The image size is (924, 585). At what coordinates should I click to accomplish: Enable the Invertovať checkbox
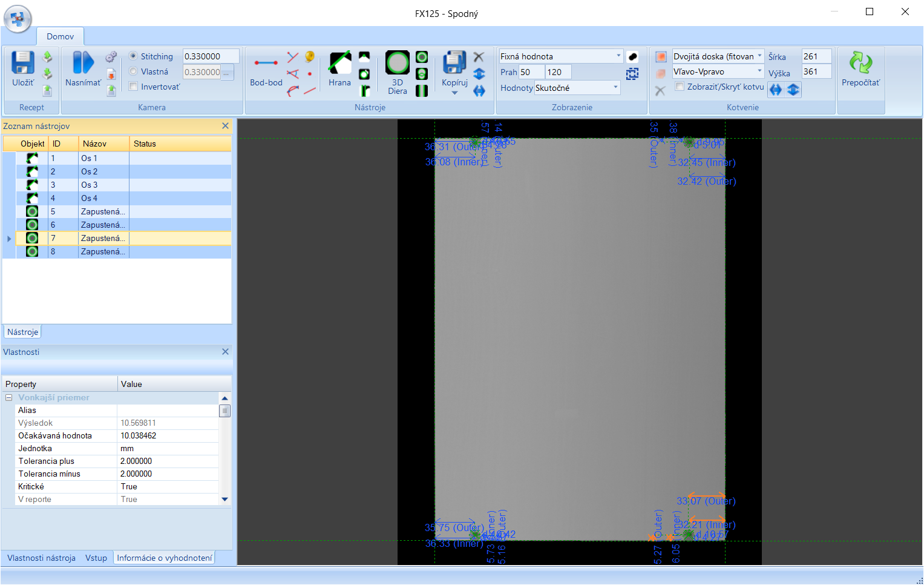(133, 87)
